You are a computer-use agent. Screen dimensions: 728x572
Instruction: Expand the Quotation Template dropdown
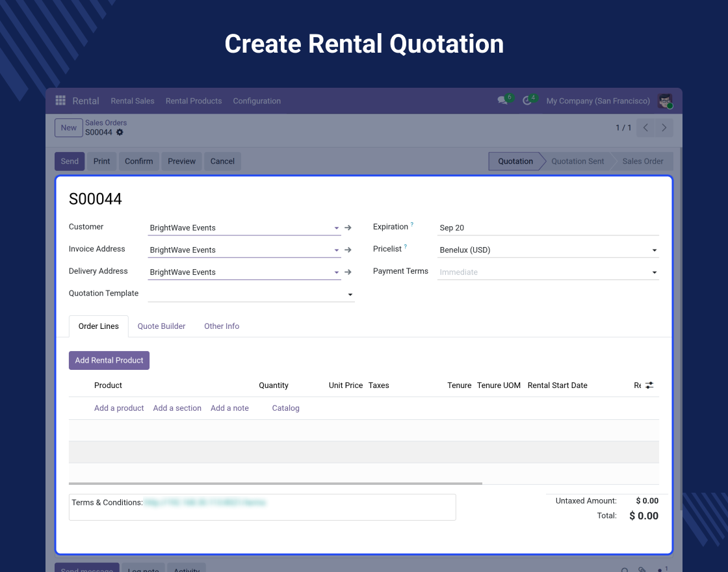[x=350, y=295]
